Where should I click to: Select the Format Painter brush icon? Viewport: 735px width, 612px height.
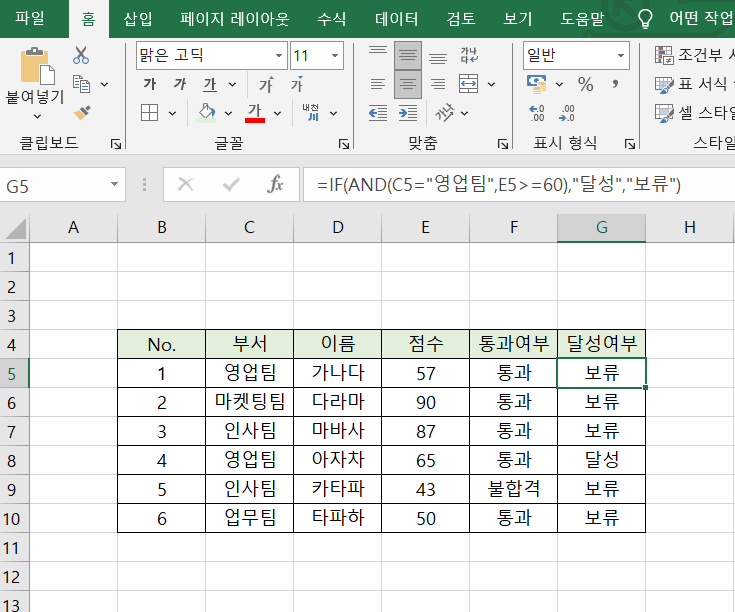(82, 113)
